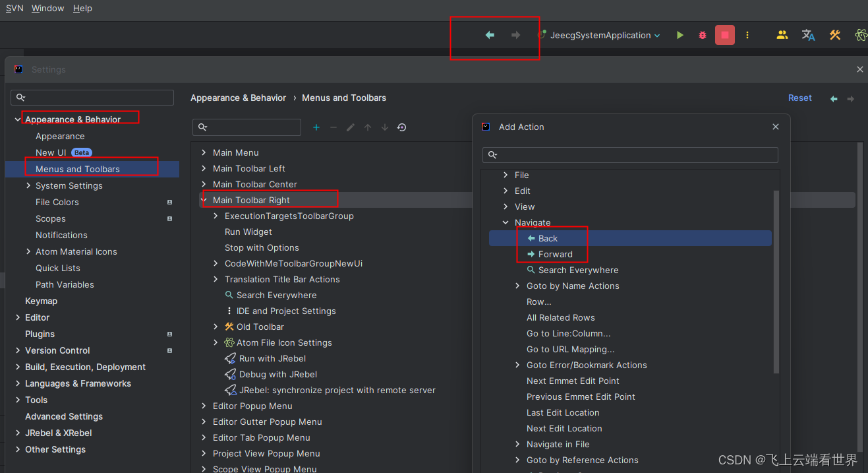This screenshot has width=868, height=473.
Task: Select the Main Toolbar Right row
Action: [x=527, y=200]
